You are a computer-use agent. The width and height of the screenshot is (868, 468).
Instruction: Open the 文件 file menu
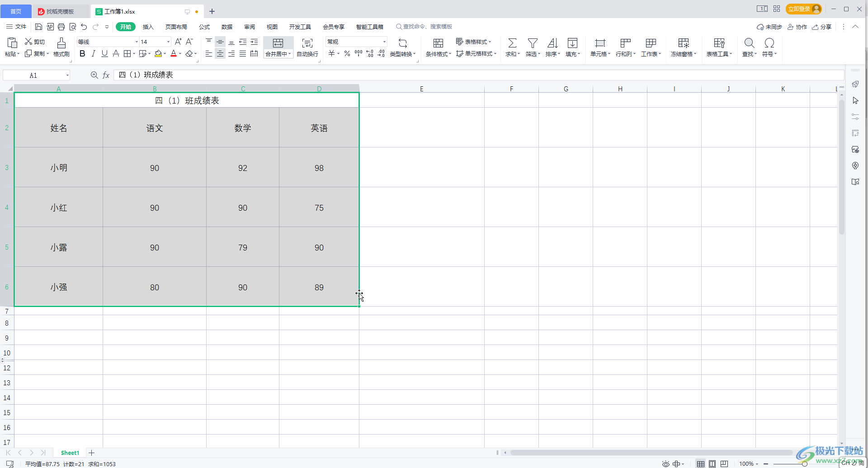[x=16, y=27]
